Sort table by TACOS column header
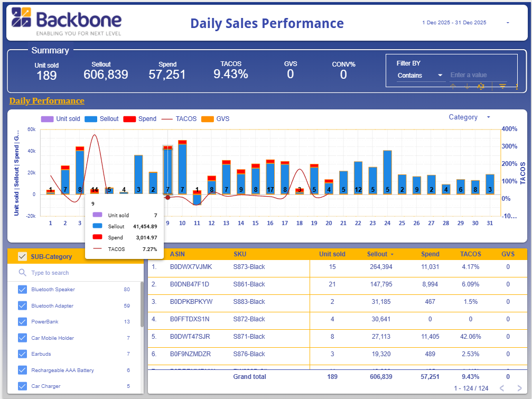Image resolution: width=532 pixels, height=399 pixels. (470, 254)
